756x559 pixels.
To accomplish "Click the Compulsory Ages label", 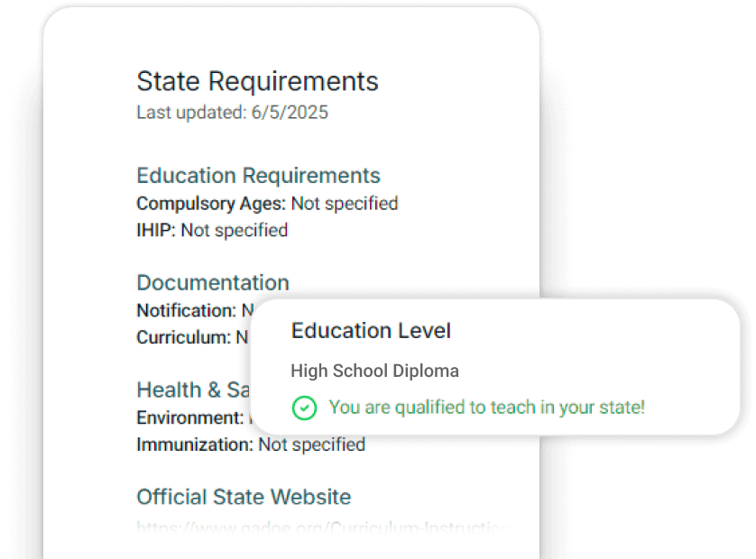I will 211,204.
